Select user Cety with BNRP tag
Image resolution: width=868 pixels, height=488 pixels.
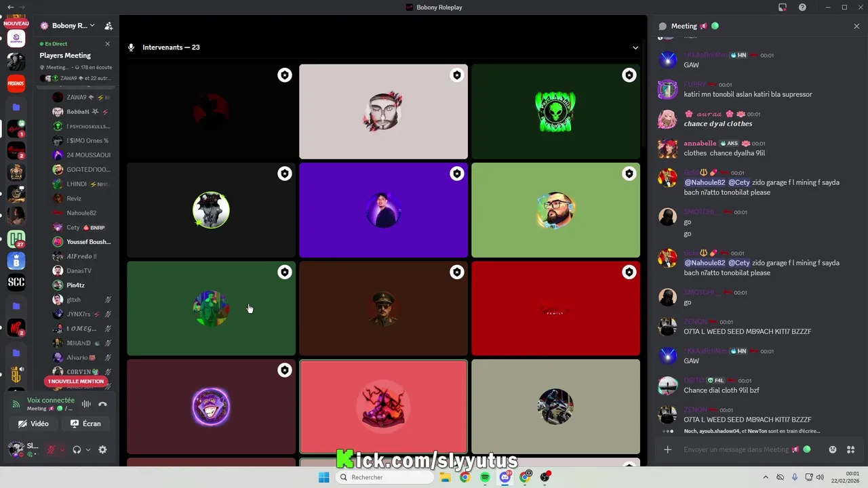click(81, 228)
